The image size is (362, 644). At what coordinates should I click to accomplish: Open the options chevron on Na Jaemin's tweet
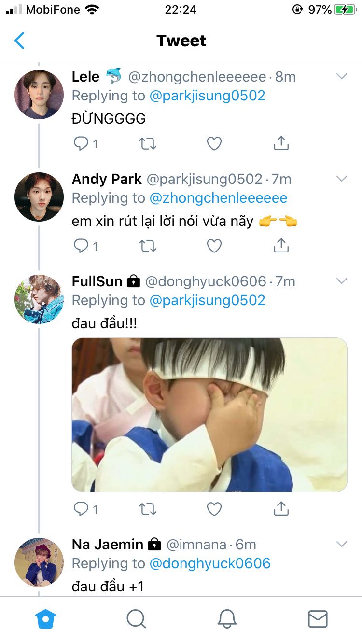[341, 544]
